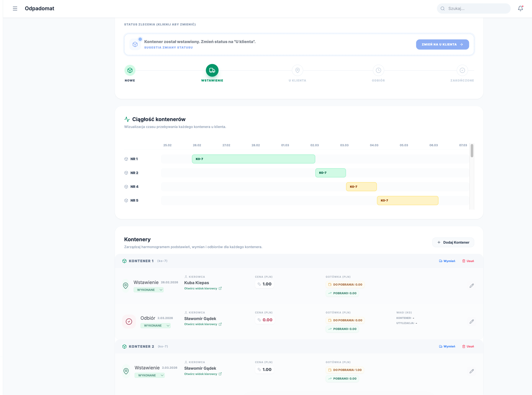Open driver view for Odbiór Sławomir Gądek
This screenshot has width=532, height=395.
(203, 324)
